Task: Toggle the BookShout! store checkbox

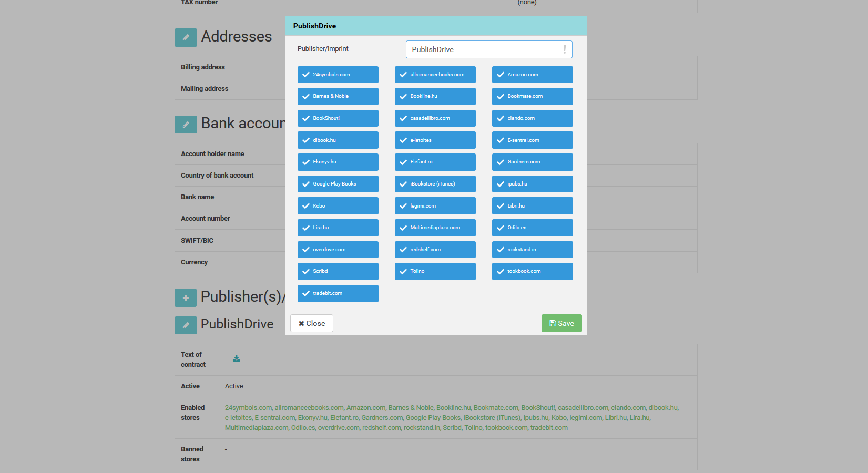Action: click(x=338, y=118)
